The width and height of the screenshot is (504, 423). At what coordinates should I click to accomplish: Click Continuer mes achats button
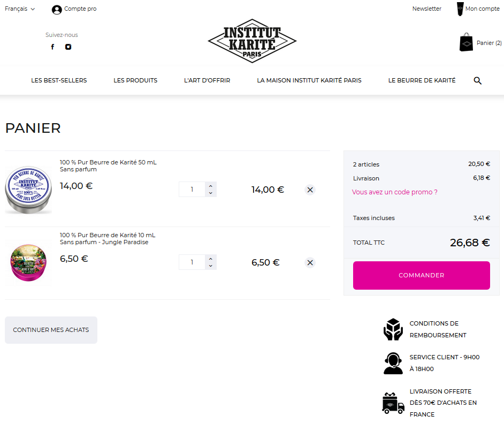coord(51,330)
